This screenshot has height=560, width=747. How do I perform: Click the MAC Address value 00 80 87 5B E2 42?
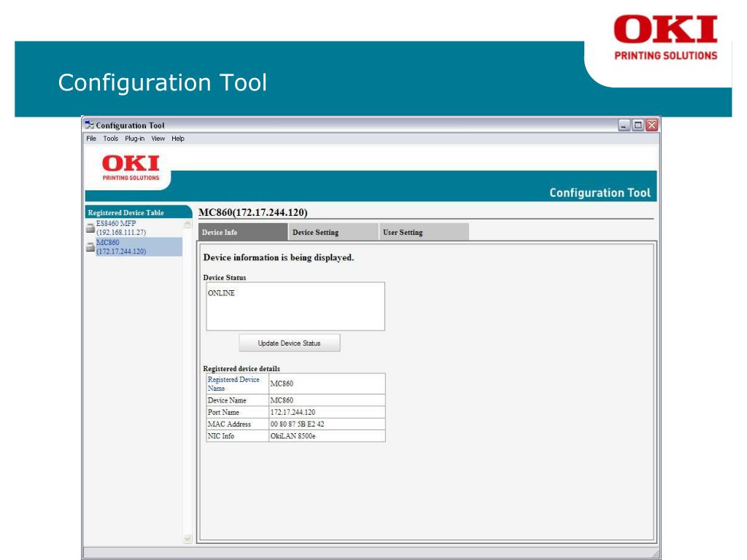click(327, 424)
